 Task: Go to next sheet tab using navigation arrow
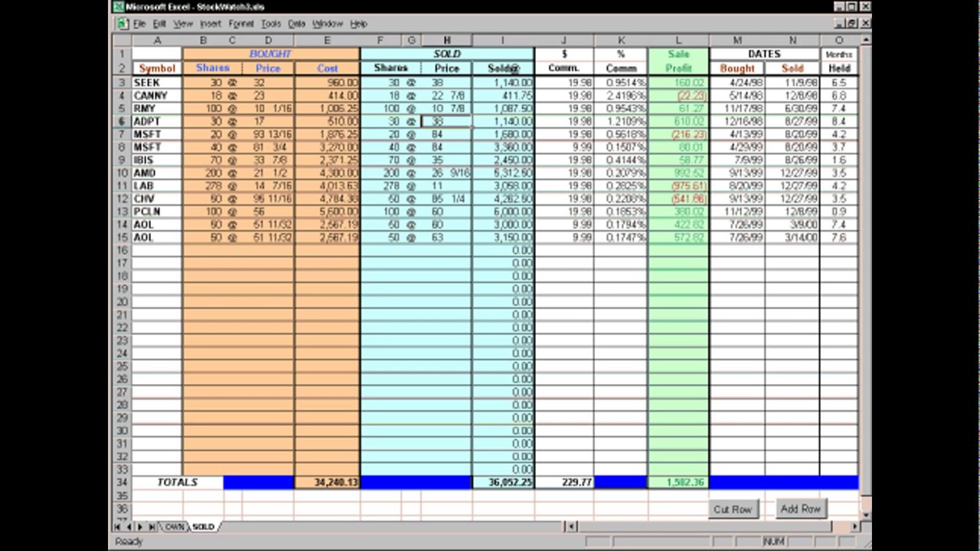[140, 527]
